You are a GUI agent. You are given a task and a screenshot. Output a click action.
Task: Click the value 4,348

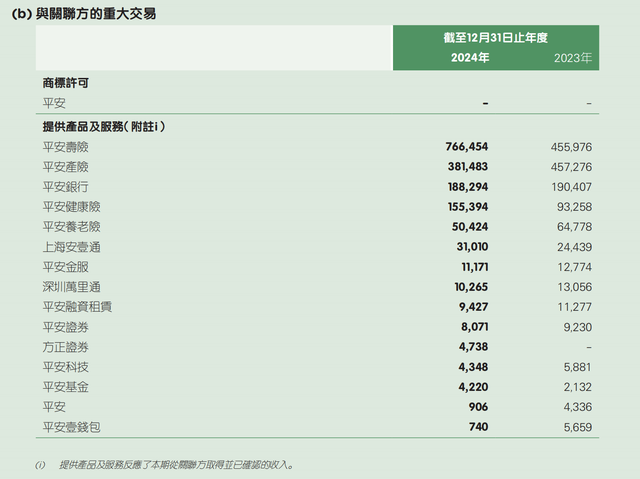[473, 367]
